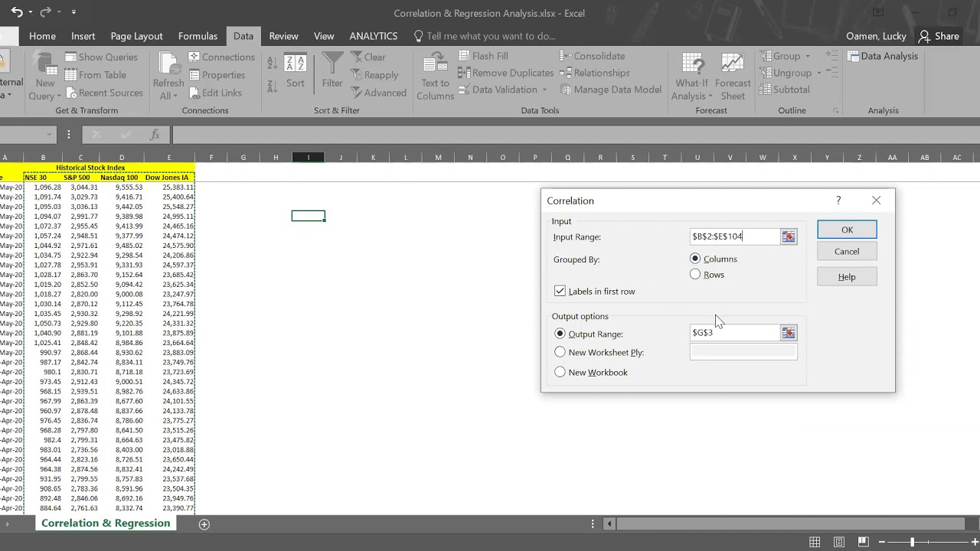Click Cancel in the Correlation dialog
980x551 pixels.
pos(847,252)
